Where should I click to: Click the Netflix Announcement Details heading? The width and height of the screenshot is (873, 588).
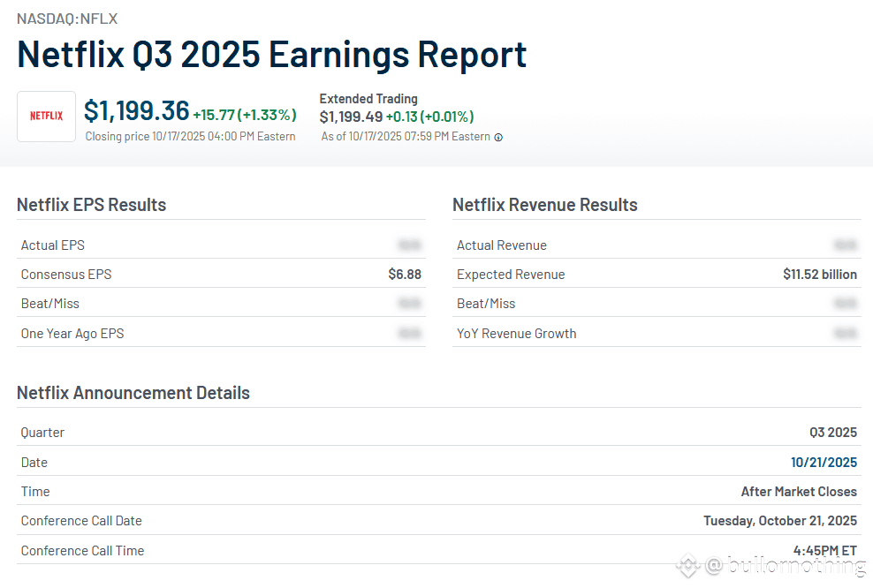133,393
